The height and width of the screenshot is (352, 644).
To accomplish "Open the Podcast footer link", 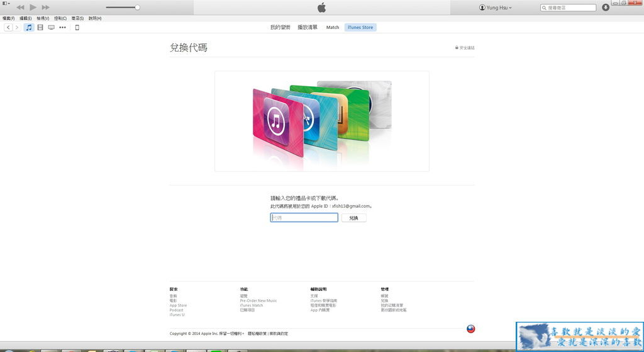I will pos(176,310).
